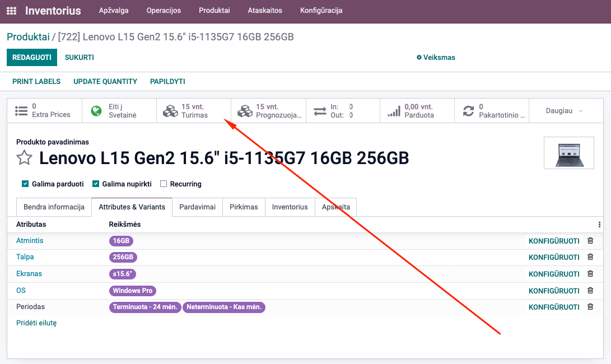The image size is (611, 364).
Task: Toggle the Galima parduoti checkbox
Action: [25, 184]
